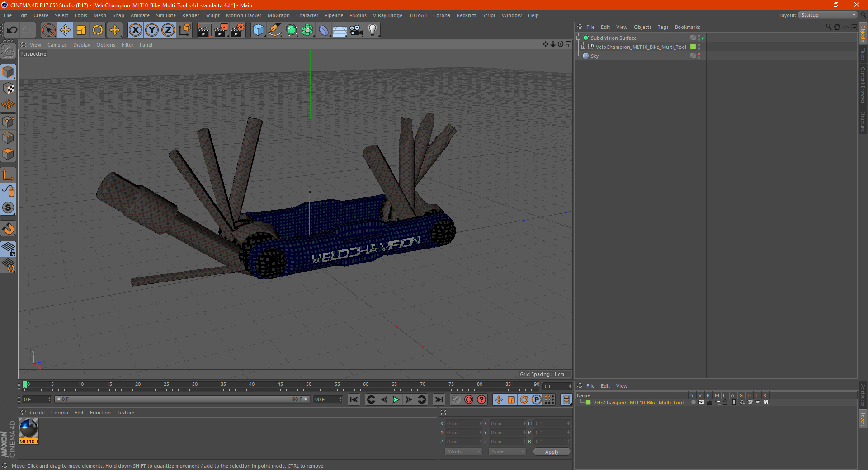Add Floor environment icon
This screenshot has width=868, height=470.
coord(340,30)
